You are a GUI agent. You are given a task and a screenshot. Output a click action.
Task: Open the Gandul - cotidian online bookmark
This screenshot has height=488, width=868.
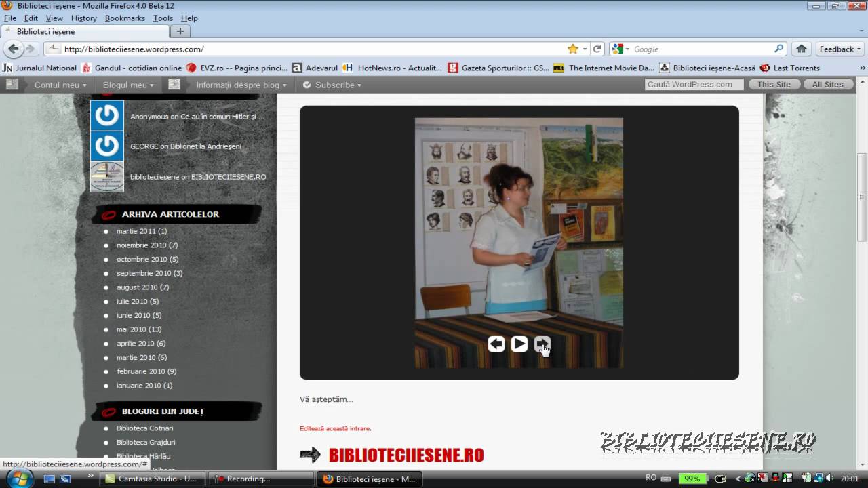tap(132, 68)
